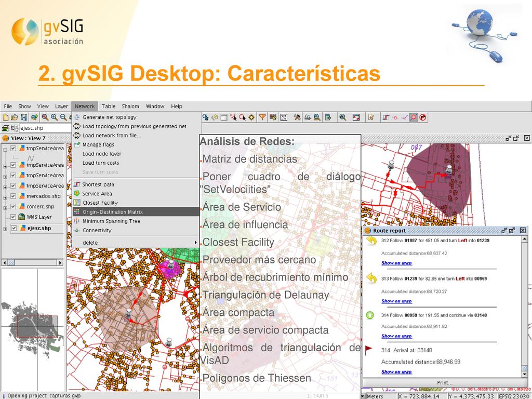532x399 pixels.
Task: Click the hammer tools icon
Action: (297, 117)
